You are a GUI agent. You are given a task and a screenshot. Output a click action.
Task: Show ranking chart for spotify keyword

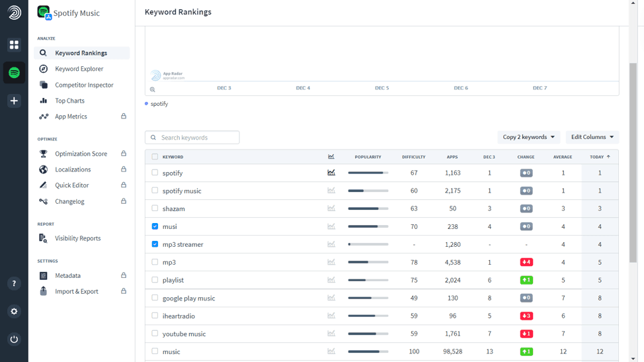331,173
